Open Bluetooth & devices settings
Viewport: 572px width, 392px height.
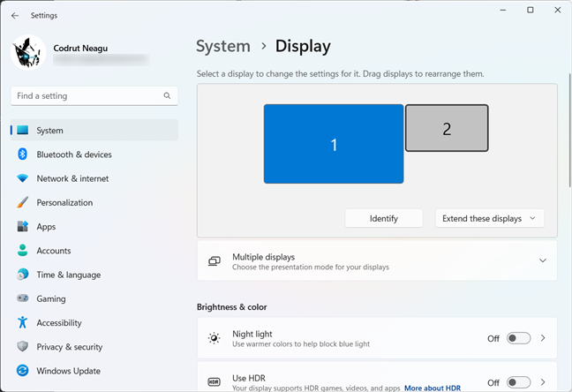pyautogui.click(x=74, y=155)
